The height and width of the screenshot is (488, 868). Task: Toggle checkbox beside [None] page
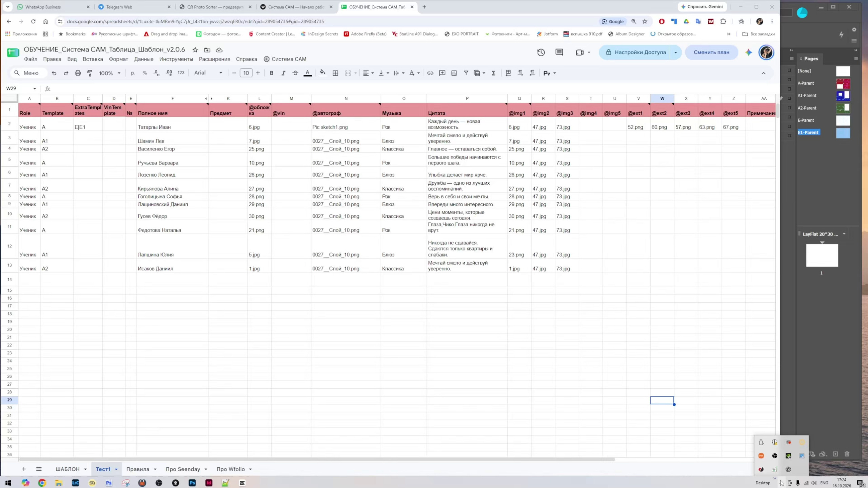[789, 71]
